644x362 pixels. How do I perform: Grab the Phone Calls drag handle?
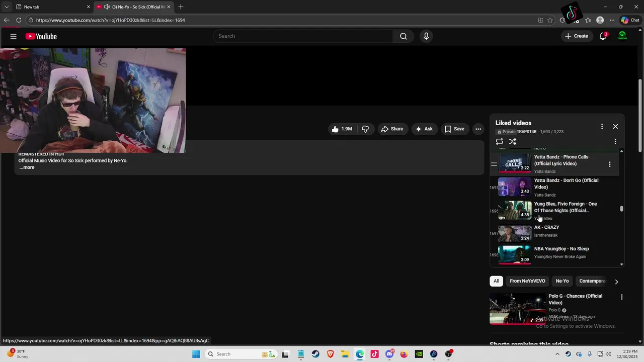[494, 164]
